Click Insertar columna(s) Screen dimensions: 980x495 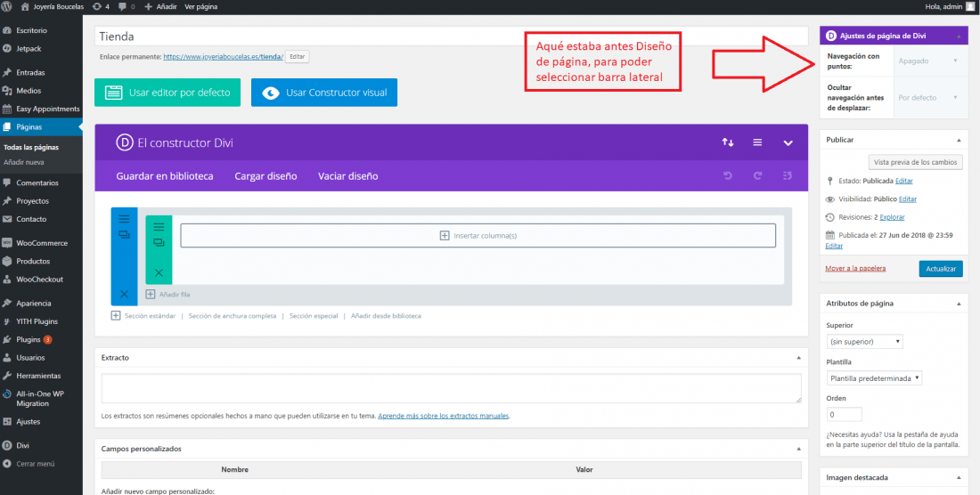[x=478, y=235]
